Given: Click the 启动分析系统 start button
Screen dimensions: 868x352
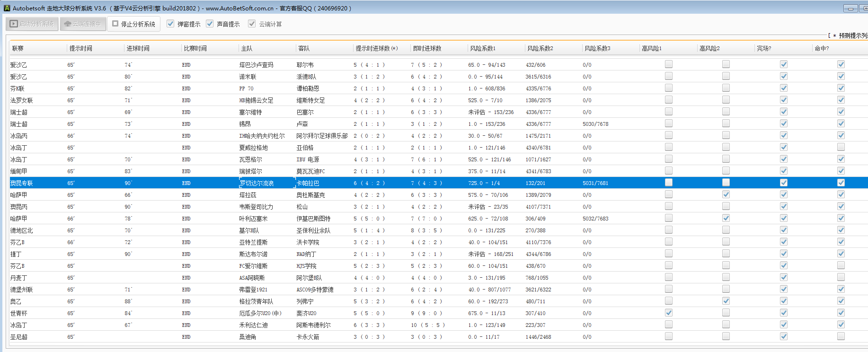Looking at the screenshot, I should [32, 24].
